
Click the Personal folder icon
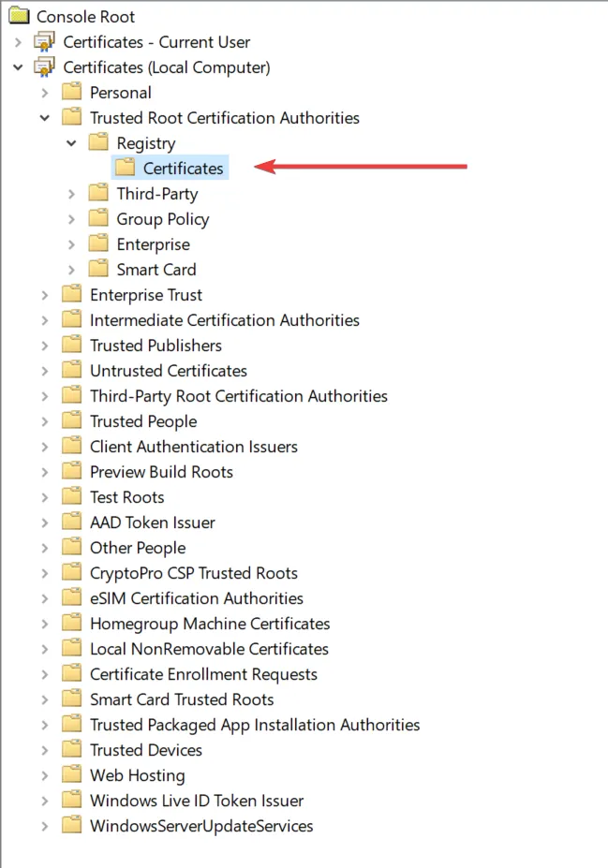pyautogui.click(x=71, y=92)
